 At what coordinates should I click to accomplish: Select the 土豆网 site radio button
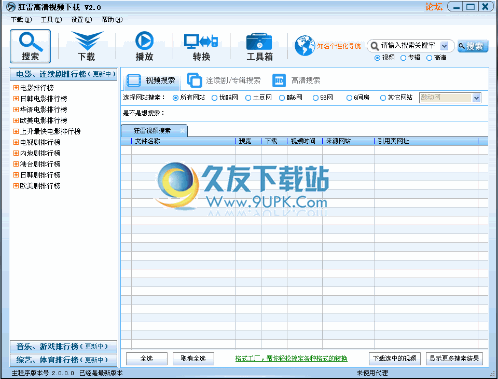[248, 98]
